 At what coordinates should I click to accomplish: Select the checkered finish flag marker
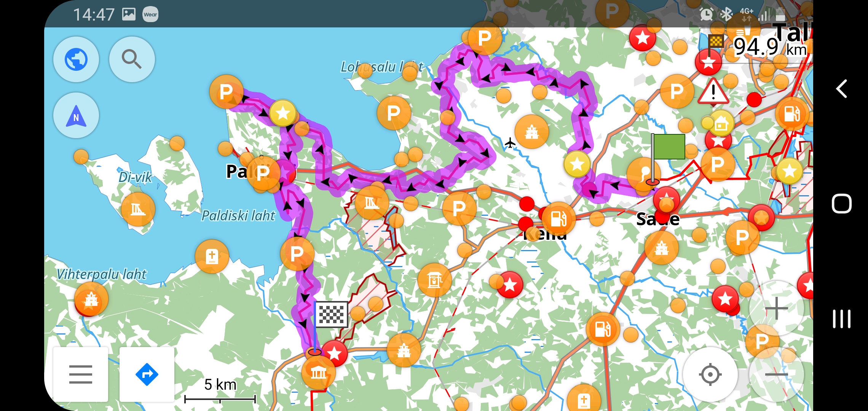click(331, 314)
